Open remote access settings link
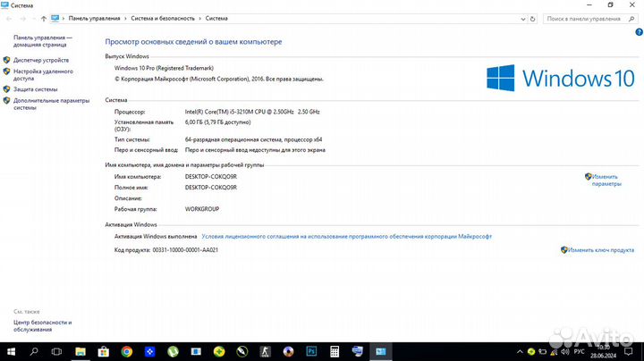 (x=43, y=75)
